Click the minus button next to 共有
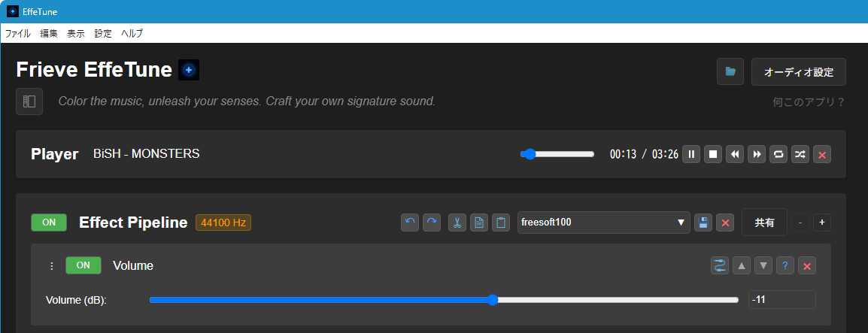 click(800, 223)
